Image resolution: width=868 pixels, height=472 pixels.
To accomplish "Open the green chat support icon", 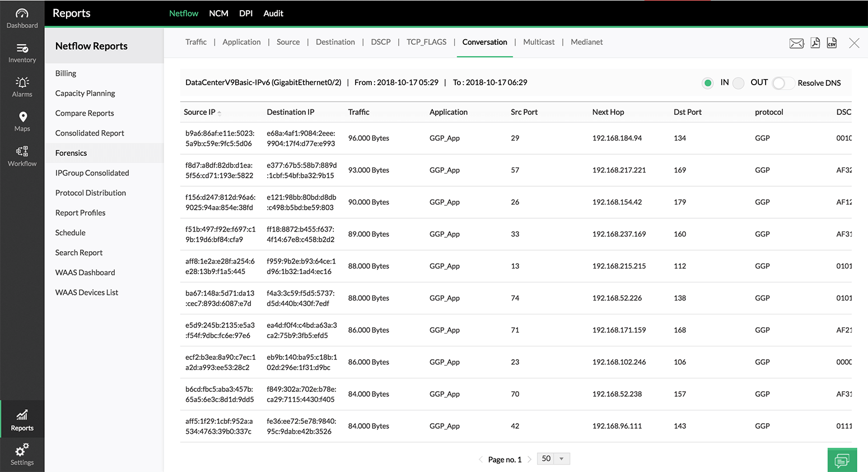I will (842, 460).
